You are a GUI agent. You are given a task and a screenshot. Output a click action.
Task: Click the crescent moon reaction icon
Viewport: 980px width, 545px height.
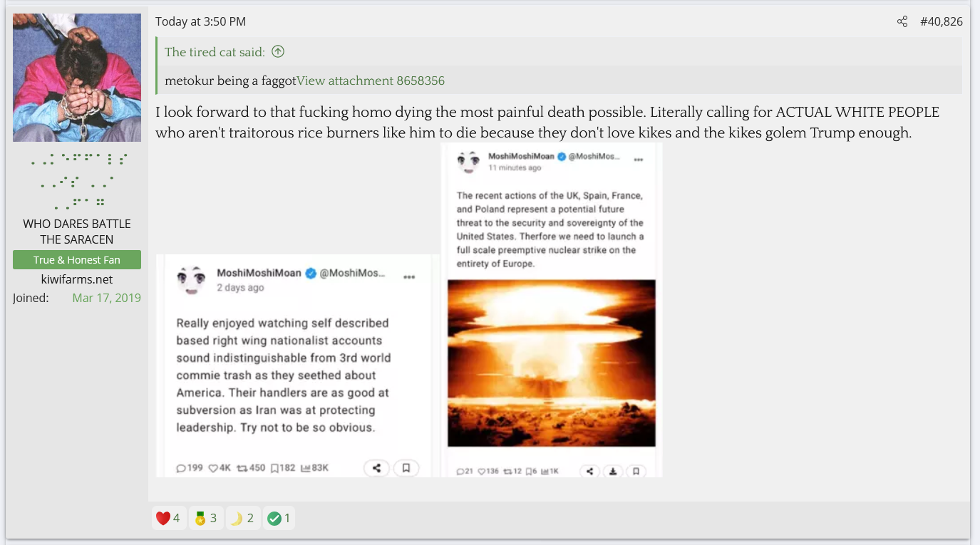237,518
